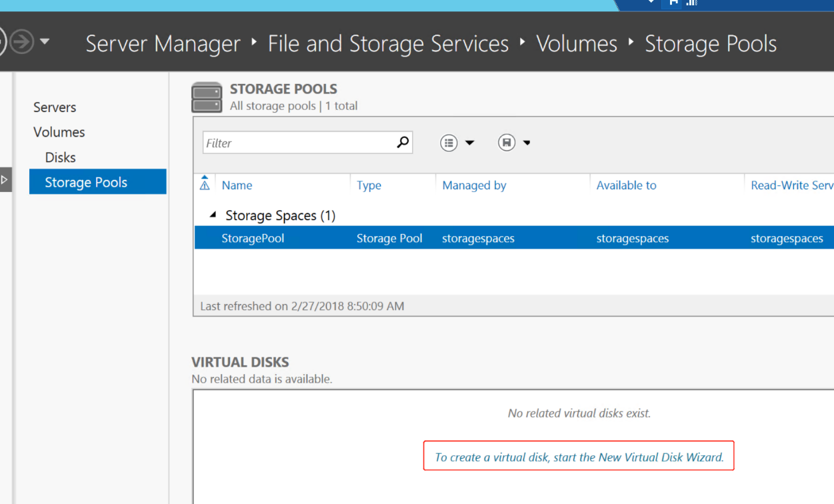Image resolution: width=834 pixels, height=504 pixels.
Task: Open dropdown arrow beside list criteria icon
Action: coord(469,143)
